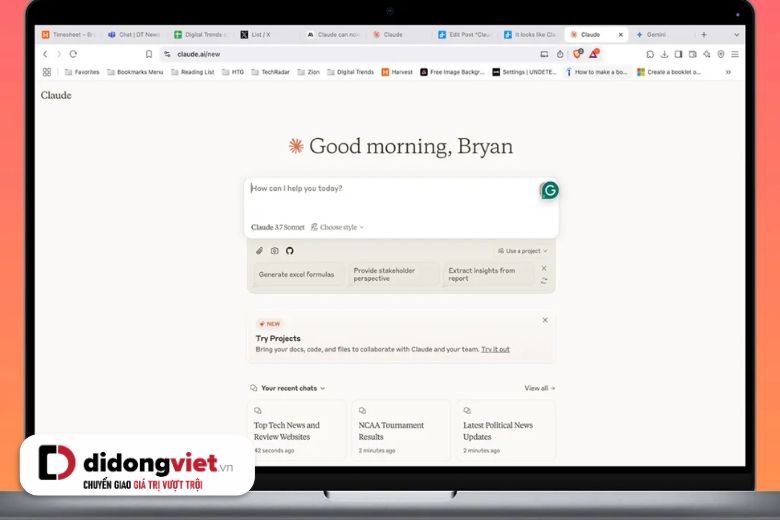The image size is (780, 520).
Task: Open Free Image Backgr... bookmark
Action: [x=452, y=72]
